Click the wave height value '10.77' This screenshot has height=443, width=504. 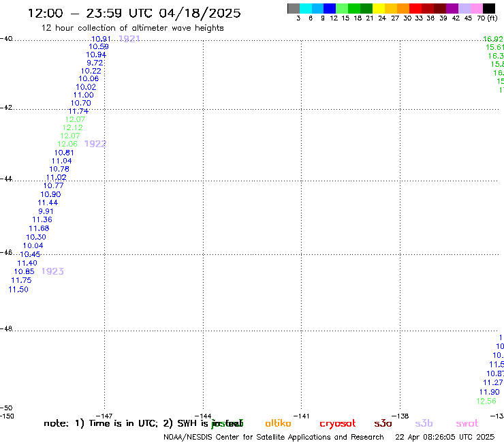click(54, 185)
